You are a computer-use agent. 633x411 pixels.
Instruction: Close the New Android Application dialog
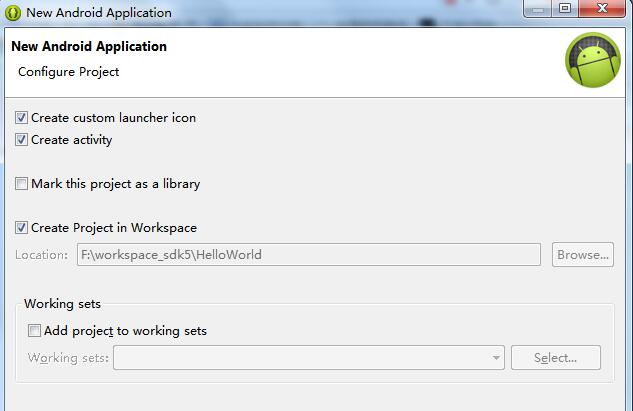tap(602, 8)
